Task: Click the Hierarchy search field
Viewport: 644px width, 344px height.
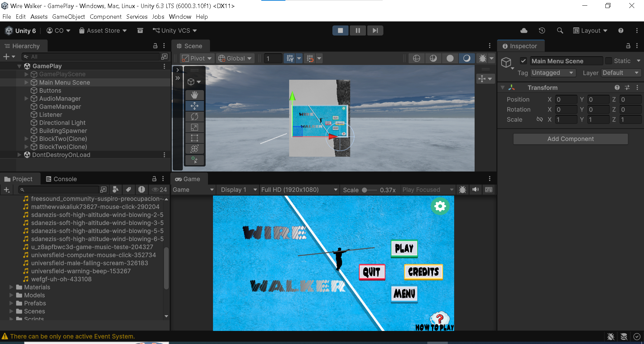Action: pos(91,57)
